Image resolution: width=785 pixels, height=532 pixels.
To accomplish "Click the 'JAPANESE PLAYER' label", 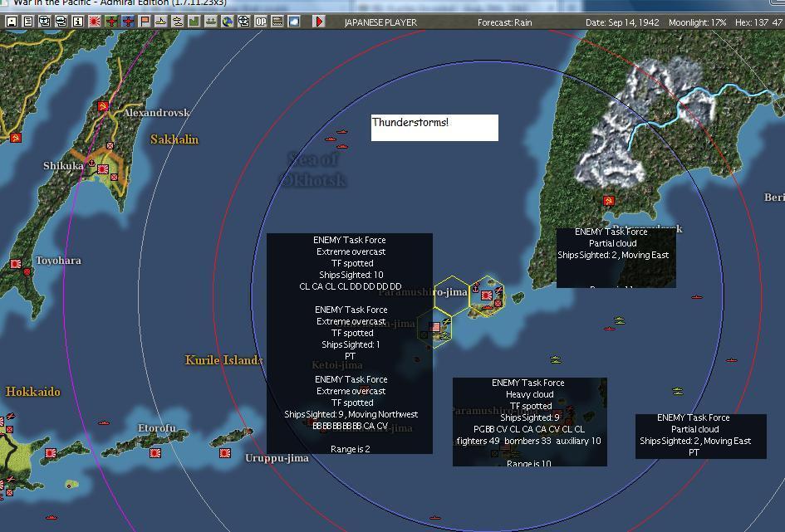I will click(x=380, y=22).
